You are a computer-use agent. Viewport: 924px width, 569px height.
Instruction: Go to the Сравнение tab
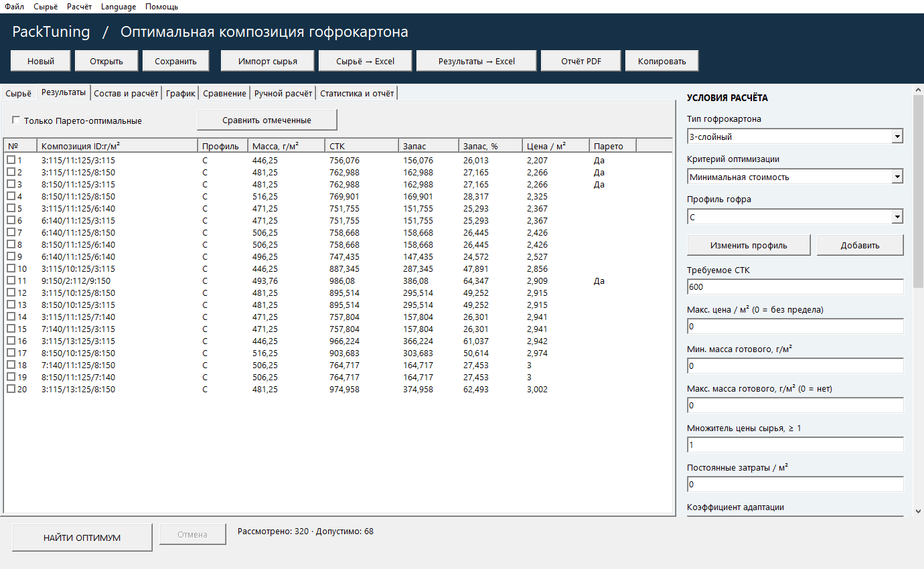(x=225, y=94)
